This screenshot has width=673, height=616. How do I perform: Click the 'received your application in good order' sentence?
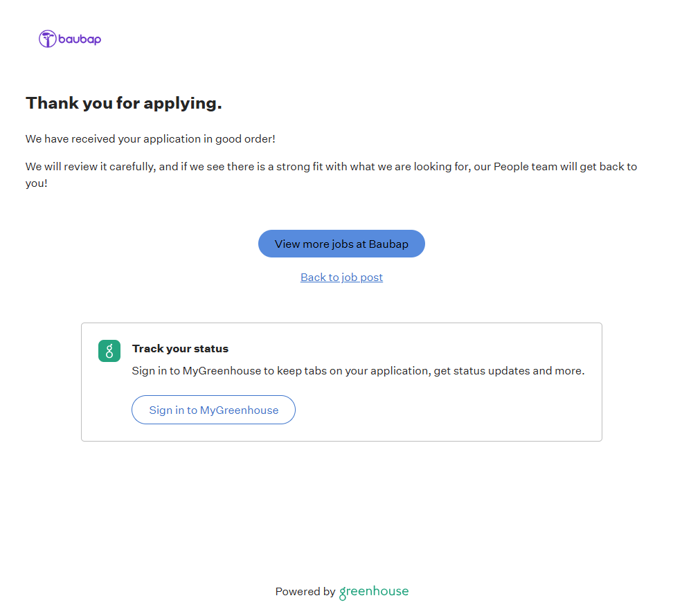click(150, 139)
